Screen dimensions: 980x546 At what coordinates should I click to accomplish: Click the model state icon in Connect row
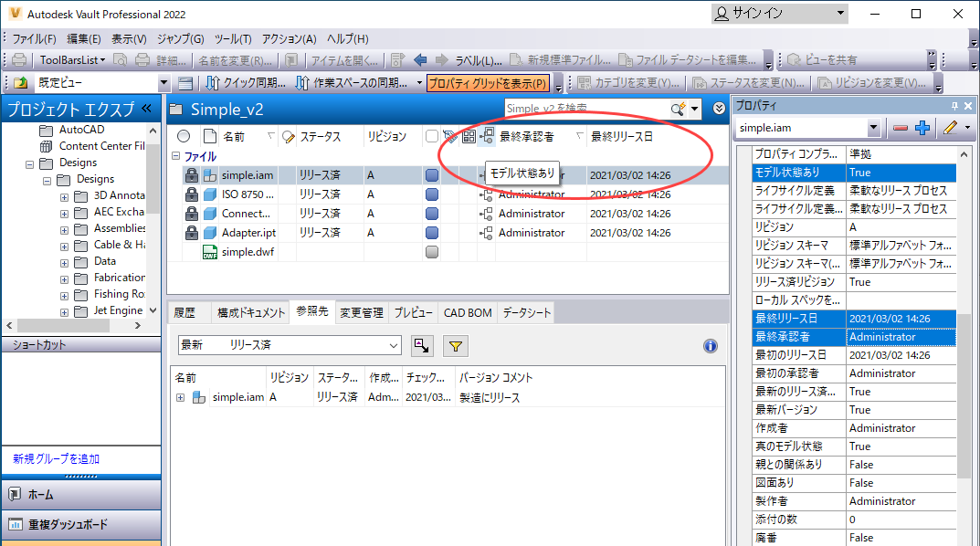(x=486, y=214)
